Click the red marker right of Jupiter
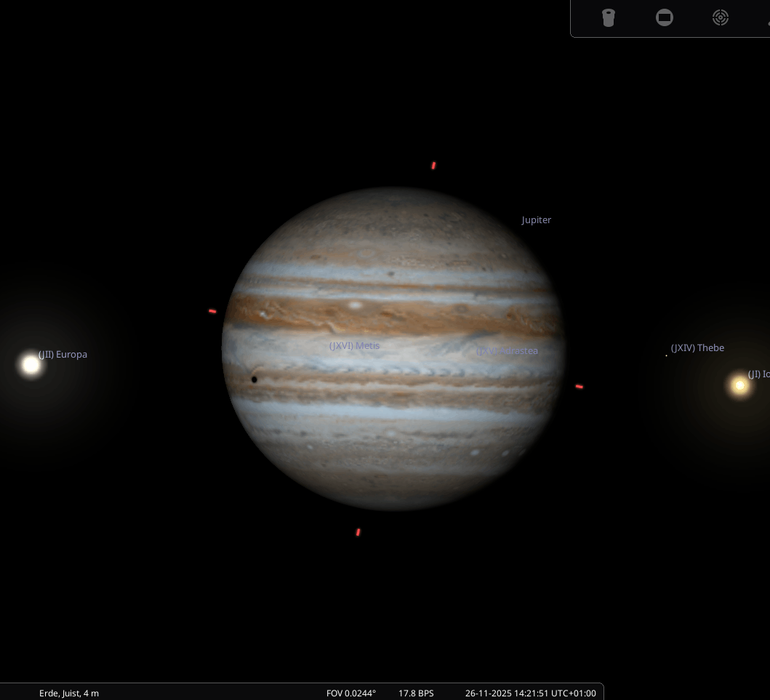This screenshot has width=770, height=700. point(579,387)
